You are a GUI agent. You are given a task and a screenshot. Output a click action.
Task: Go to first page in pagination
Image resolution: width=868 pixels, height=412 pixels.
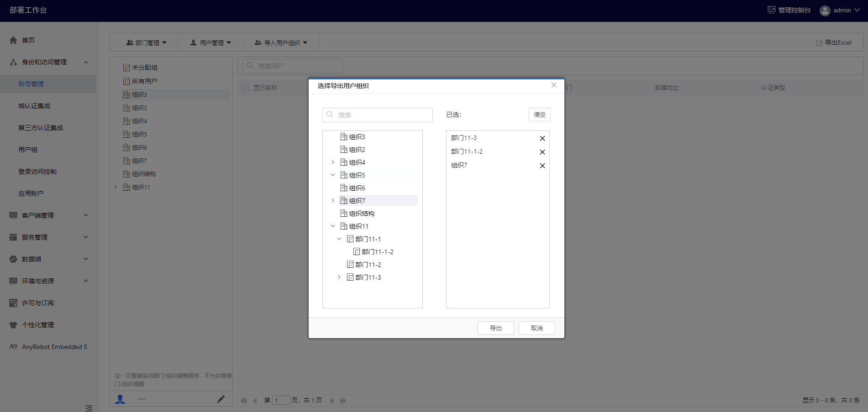coord(243,401)
